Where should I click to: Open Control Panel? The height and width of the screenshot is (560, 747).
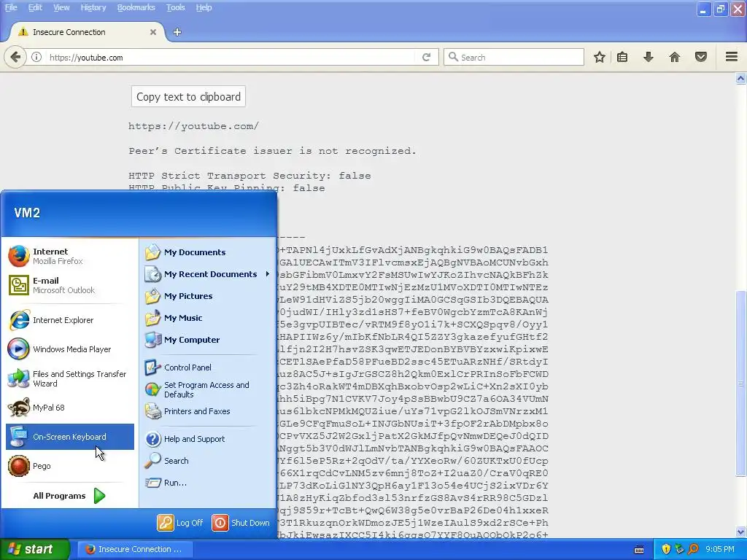tap(207, 367)
